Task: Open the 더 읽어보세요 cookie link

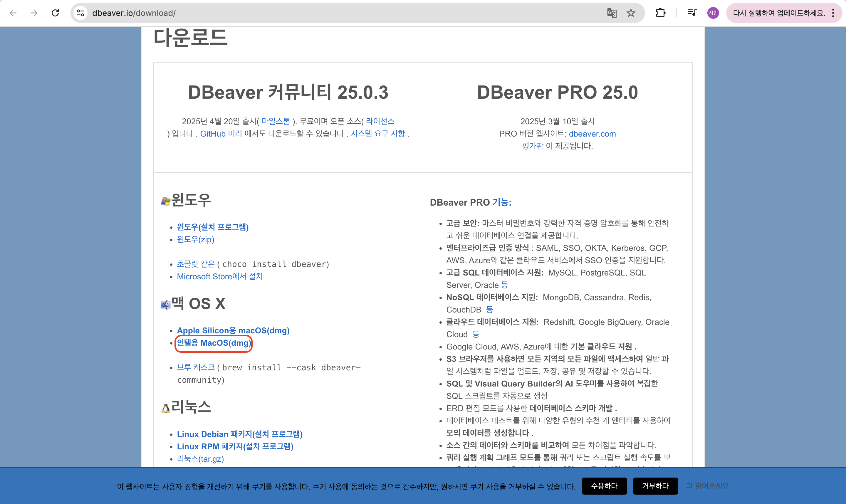Action: click(707, 486)
